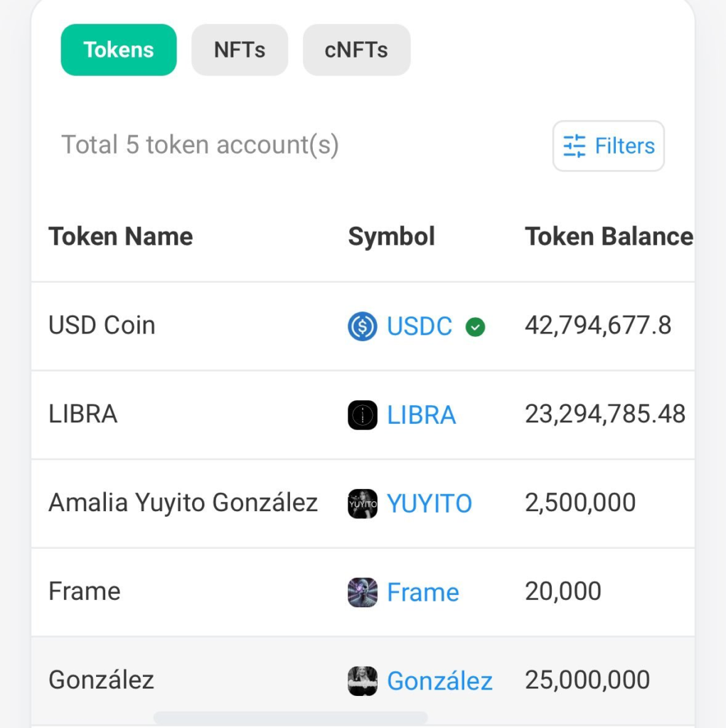Click the Frame token avatar icon
The image size is (726, 728).
(362, 592)
